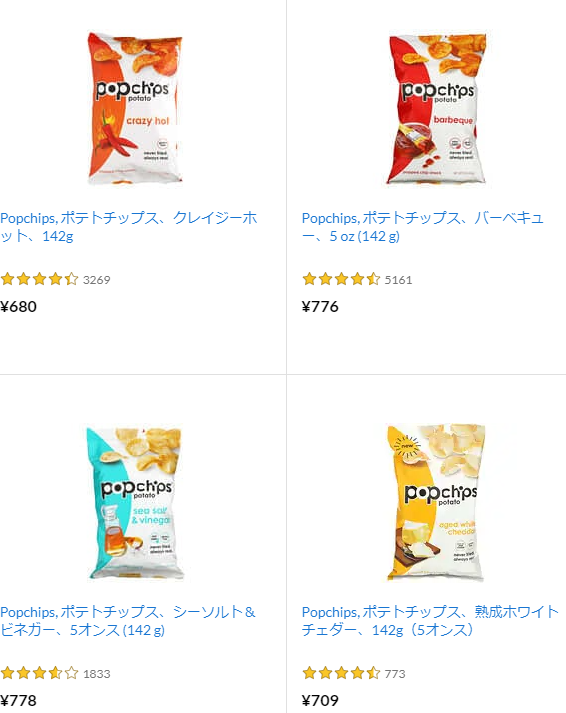Open the 1833 reviews count
Viewport: 566px width, 713px height.
click(x=96, y=674)
